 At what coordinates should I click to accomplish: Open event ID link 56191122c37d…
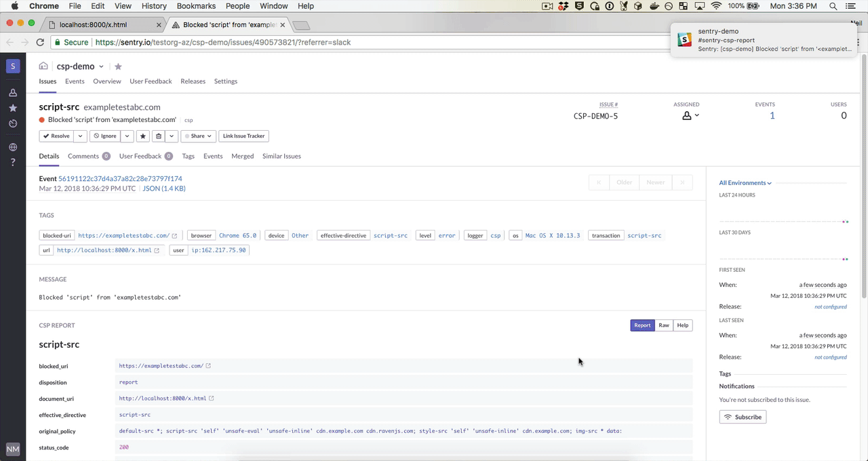(x=120, y=179)
